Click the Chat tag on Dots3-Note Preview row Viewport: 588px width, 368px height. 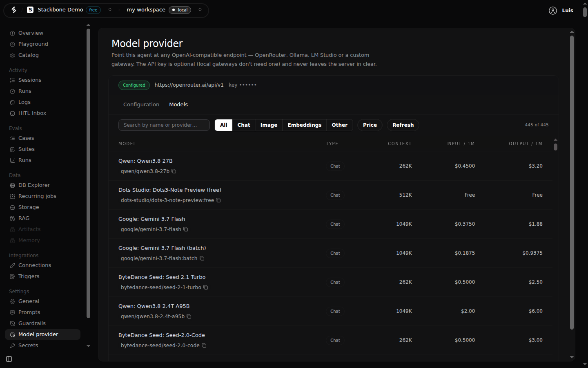(x=335, y=195)
